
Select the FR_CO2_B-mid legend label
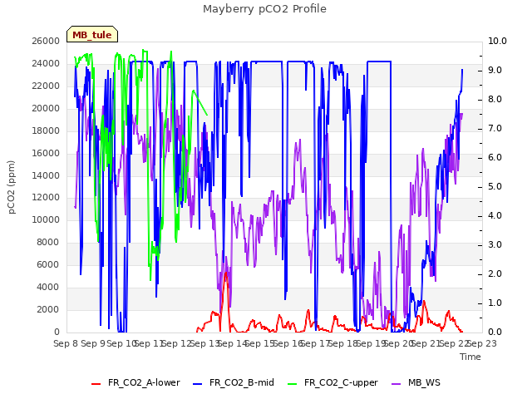242,382
